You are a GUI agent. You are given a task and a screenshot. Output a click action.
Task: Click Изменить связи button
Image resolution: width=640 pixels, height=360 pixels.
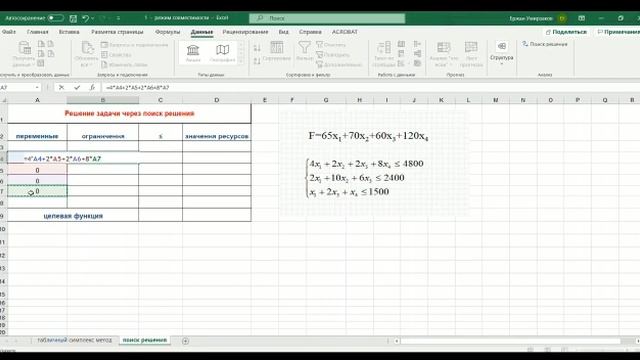124,64
